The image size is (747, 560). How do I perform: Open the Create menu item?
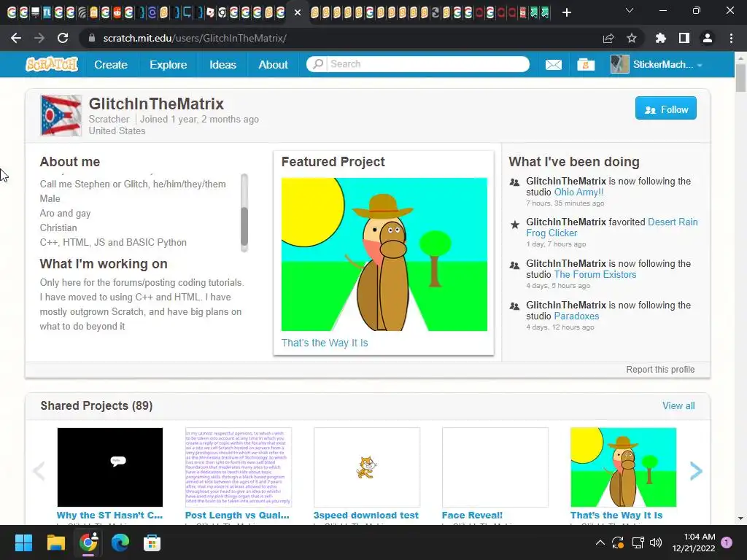[111, 64]
